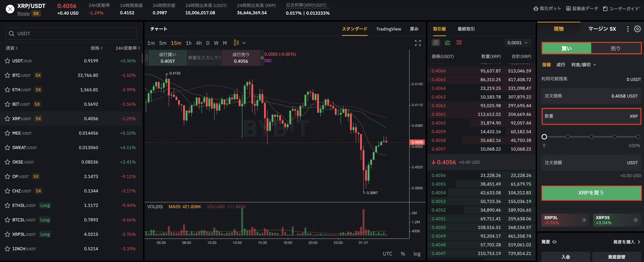644x262 pixels.
Task: Click the Deposit button
Action: (x=565, y=257)
